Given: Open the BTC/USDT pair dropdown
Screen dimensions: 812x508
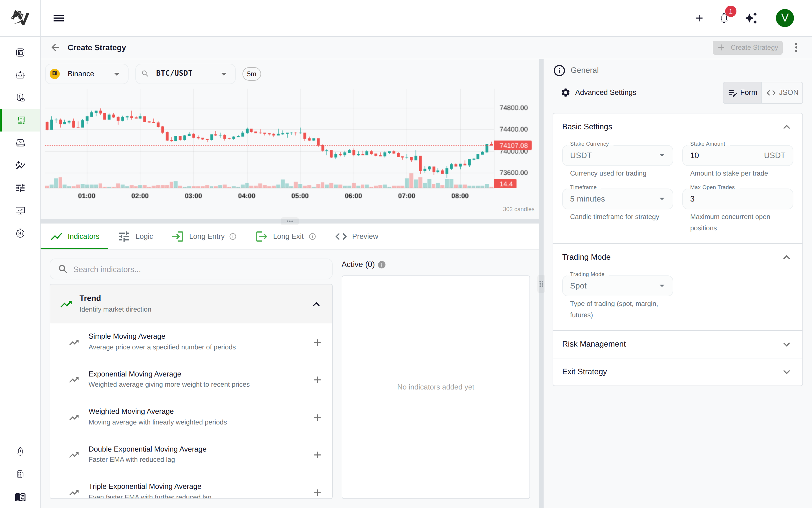Looking at the screenshot, I should [x=185, y=74].
